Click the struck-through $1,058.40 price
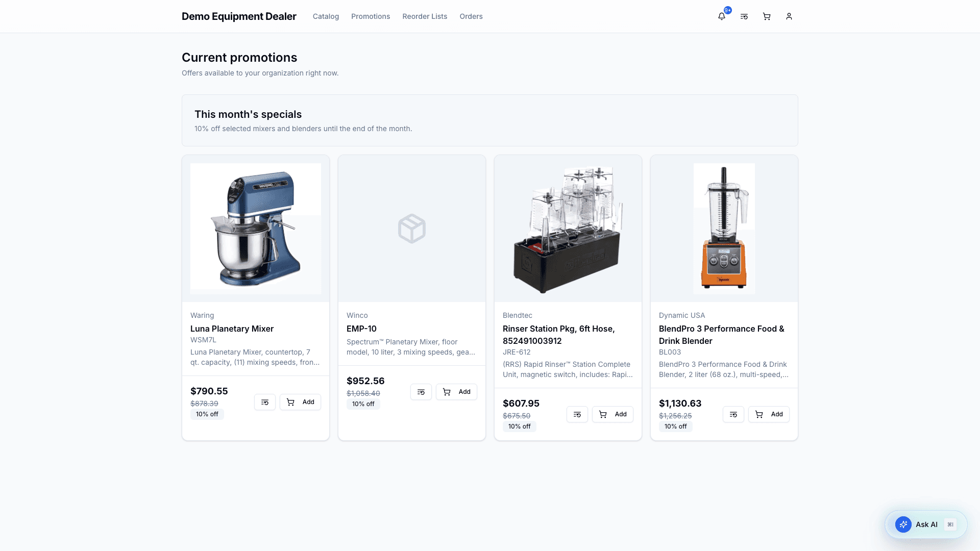980x551 pixels. click(363, 393)
